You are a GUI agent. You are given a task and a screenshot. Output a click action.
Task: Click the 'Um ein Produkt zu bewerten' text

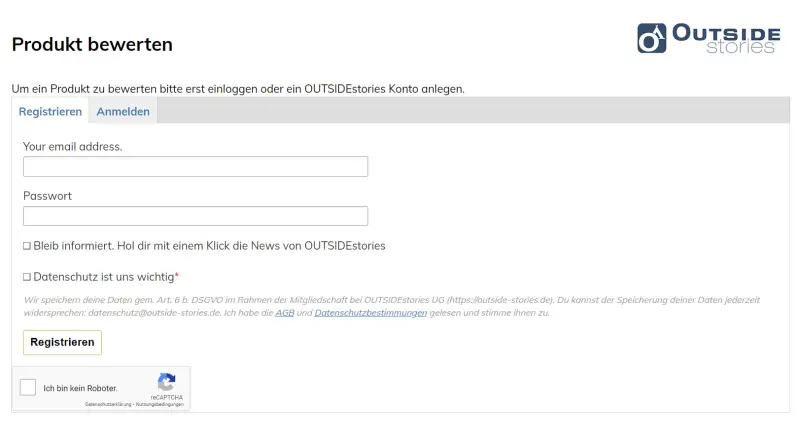tap(238, 89)
